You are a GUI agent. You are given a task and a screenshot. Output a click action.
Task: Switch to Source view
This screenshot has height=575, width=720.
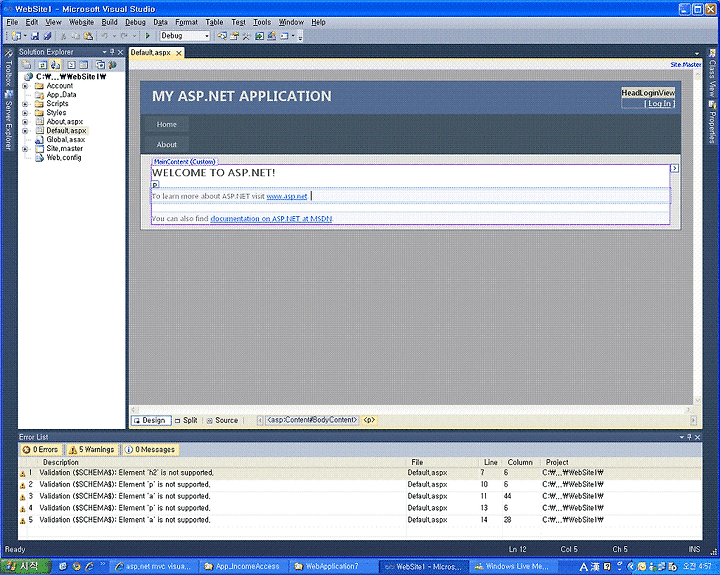pyautogui.click(x=222, y=420)
